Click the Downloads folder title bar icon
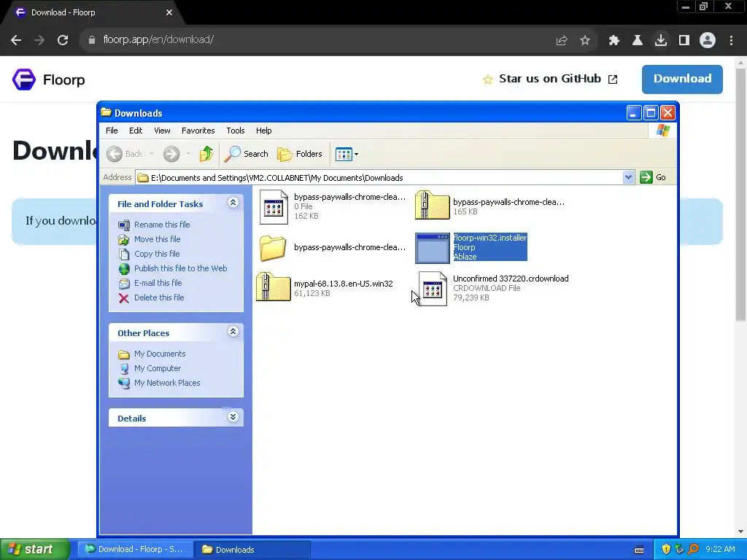Viewport: 747px width, 560px height. (107, 112)
